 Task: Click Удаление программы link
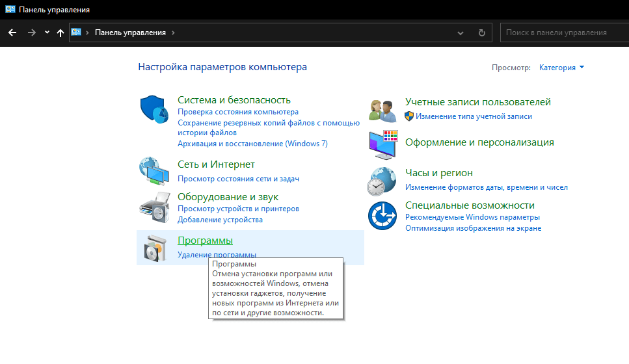pyautogui.click(x=217, y=255)
